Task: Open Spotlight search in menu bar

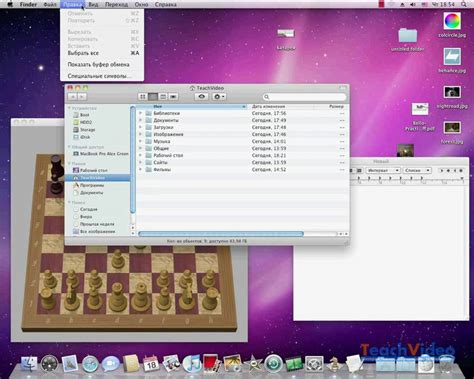Action: point(464,4)
